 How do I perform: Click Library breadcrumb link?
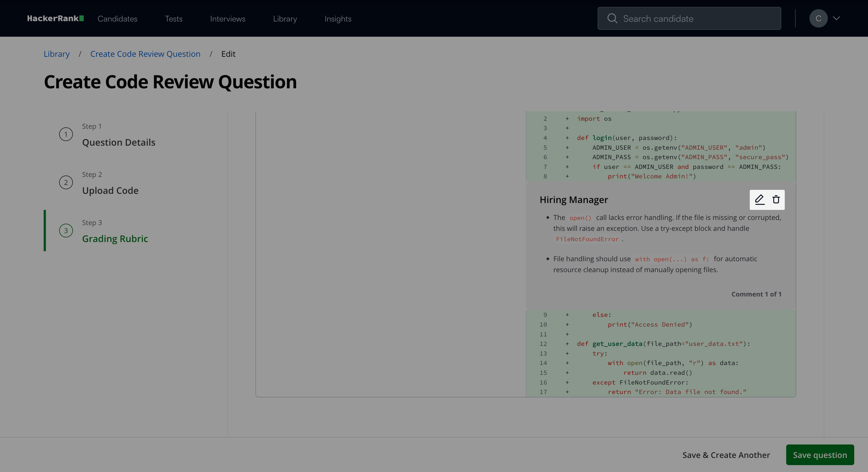tap(57, 54)
